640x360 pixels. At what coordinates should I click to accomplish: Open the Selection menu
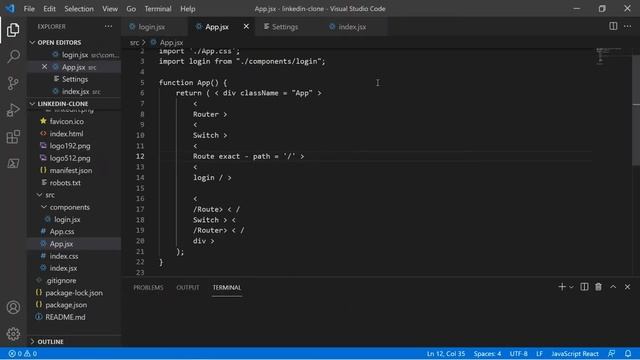click(x=79, y=9)
